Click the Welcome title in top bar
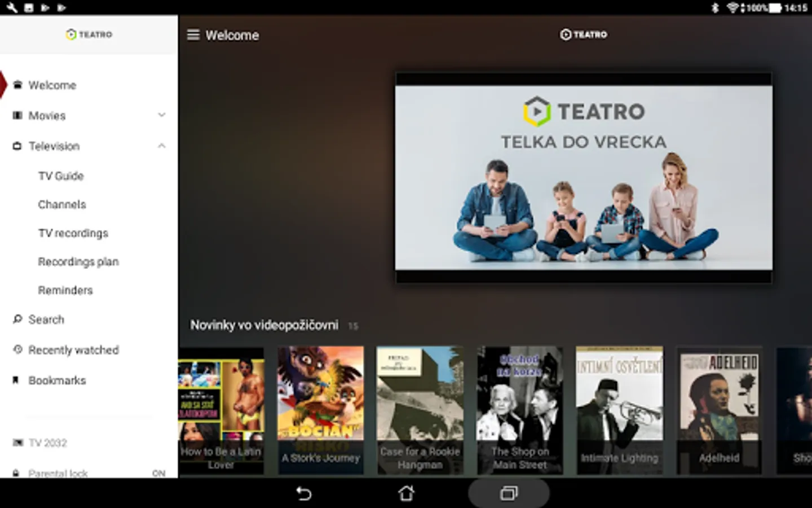 (x=232, y=35)
